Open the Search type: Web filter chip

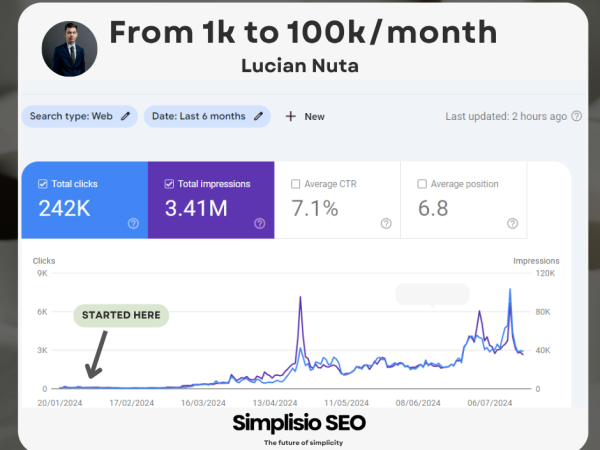(80, 116)
